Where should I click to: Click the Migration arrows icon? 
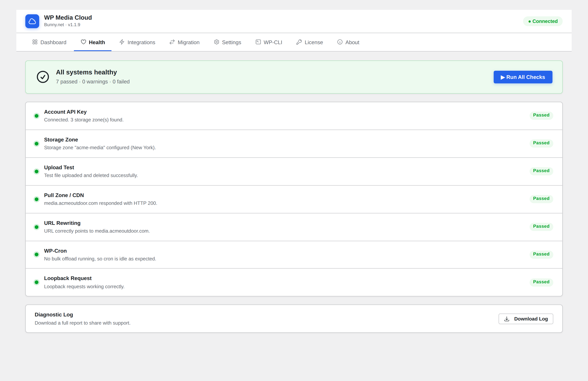click(172, 42)
